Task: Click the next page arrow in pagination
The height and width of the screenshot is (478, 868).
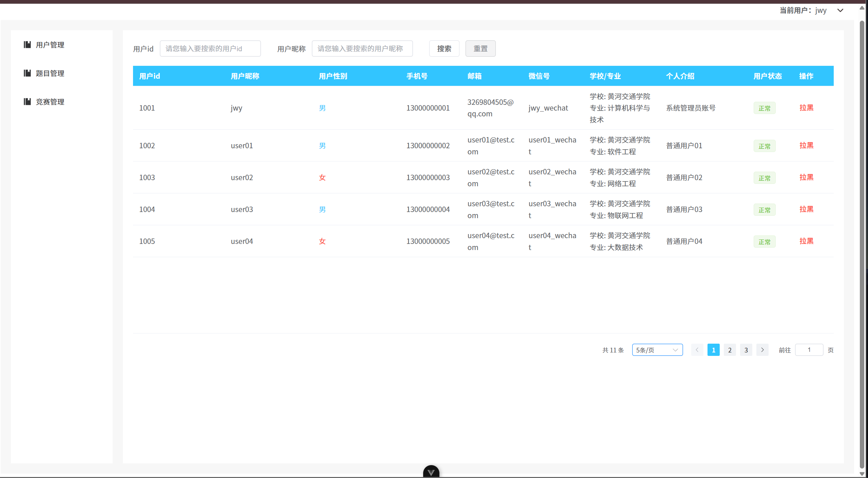Action: pyautogui.click(x=762, y=350)
